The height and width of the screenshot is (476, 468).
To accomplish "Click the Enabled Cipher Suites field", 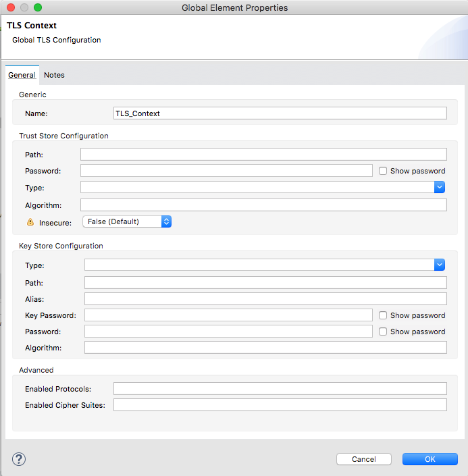I will click(280, 405).
